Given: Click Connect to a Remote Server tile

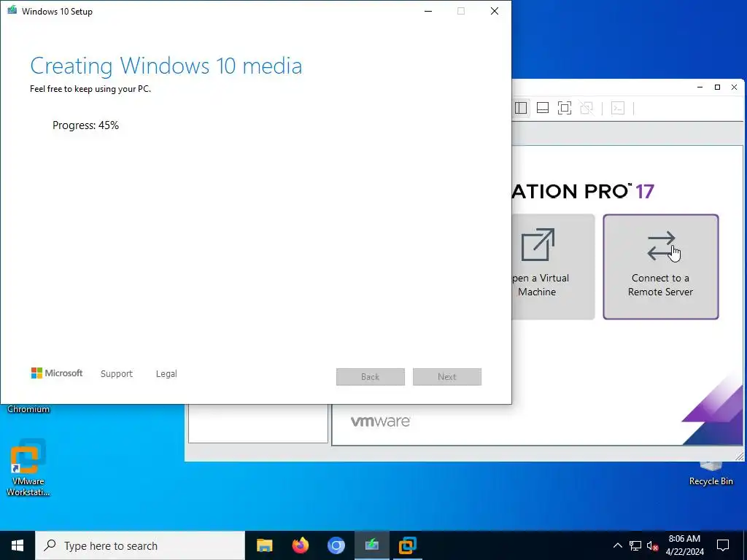Looking at the screenshot, I should click(661, 267).
